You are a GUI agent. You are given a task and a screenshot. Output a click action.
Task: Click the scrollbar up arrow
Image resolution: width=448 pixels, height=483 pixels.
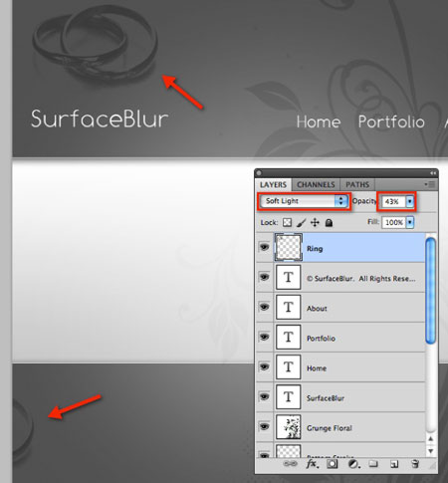tap(430, 439)
